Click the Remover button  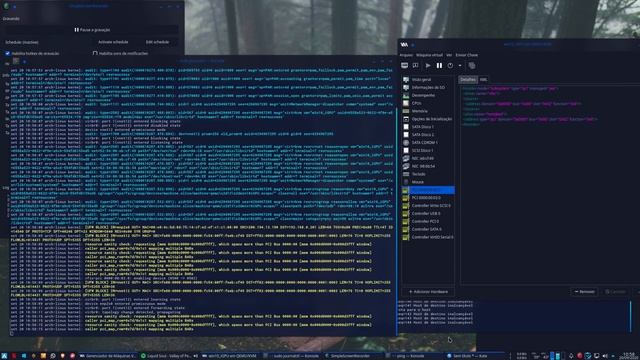[584, 291]
